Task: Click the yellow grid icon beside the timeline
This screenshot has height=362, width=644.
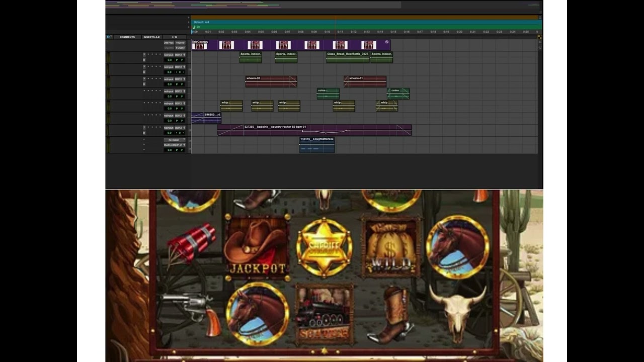Action: pos(539,37)
